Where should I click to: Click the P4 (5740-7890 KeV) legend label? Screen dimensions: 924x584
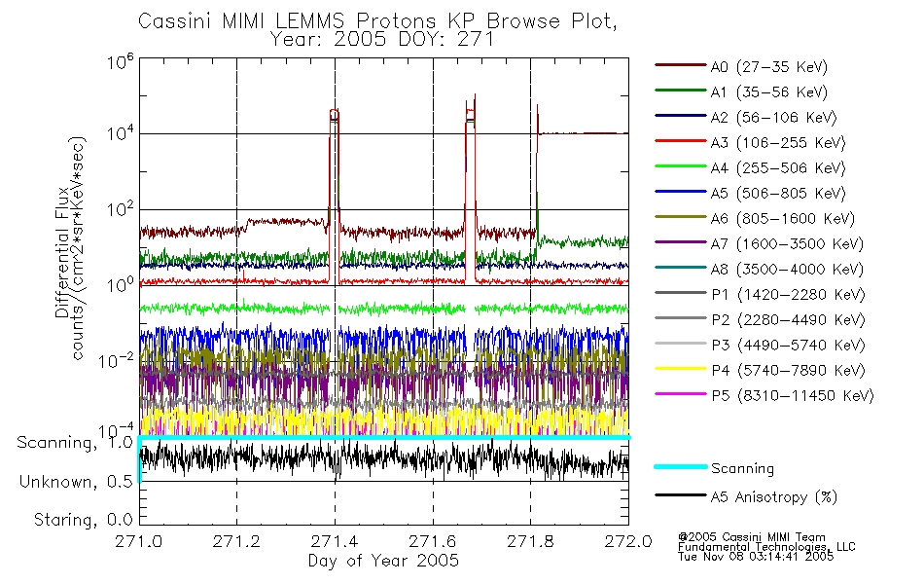pos(788,371)
